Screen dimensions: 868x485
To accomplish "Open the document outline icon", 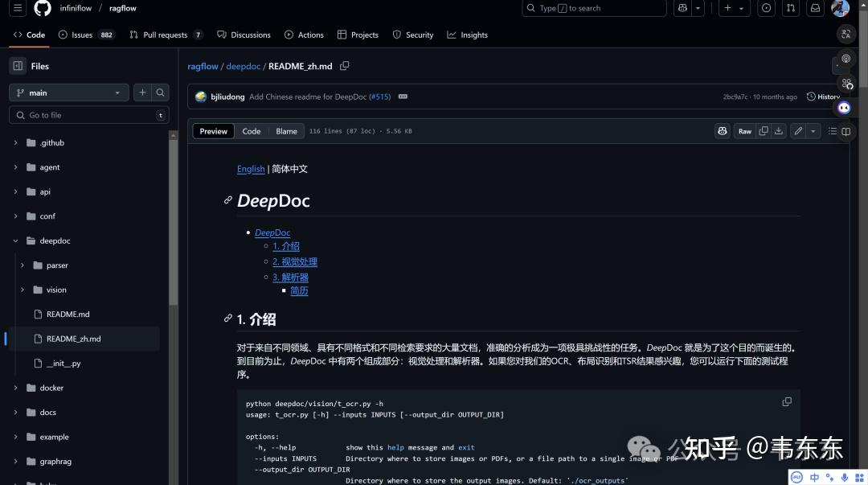I will click(832, 131).
